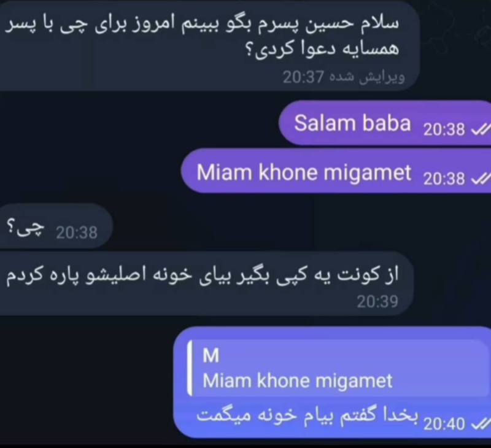The width and height of the screenshot is (491, 448).
Task: Click the 20:38 timestamp beside "چی؟"
Action: (x=77, y=233)
